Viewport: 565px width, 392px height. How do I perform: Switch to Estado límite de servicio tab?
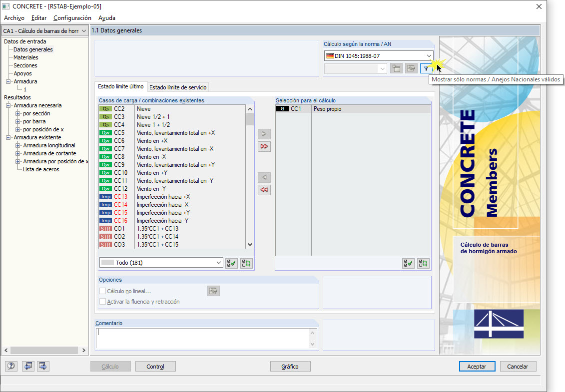[x=178, y=87]
